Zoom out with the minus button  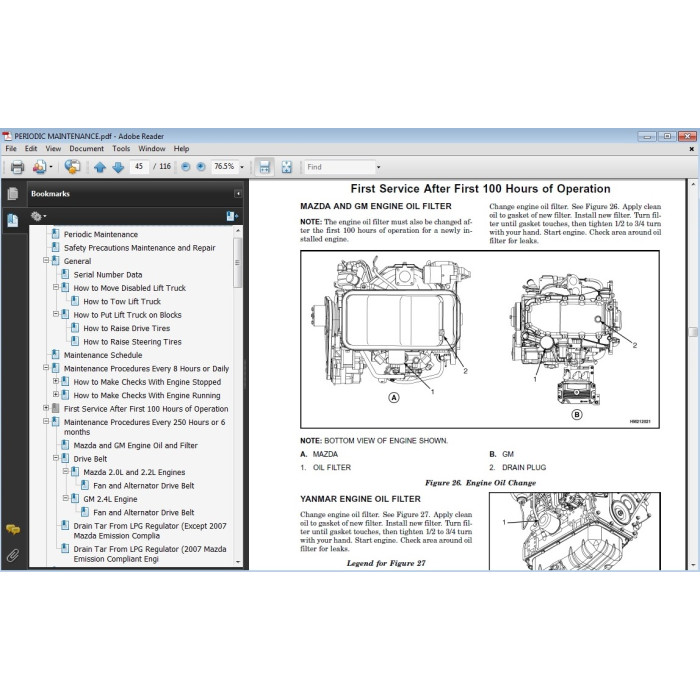tap(186, 167)
